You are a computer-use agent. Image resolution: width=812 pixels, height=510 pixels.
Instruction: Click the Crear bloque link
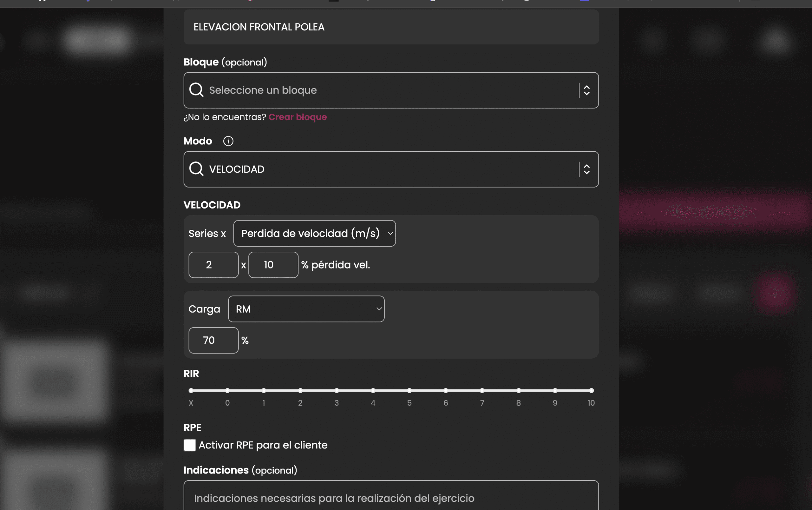pos(297,117)
